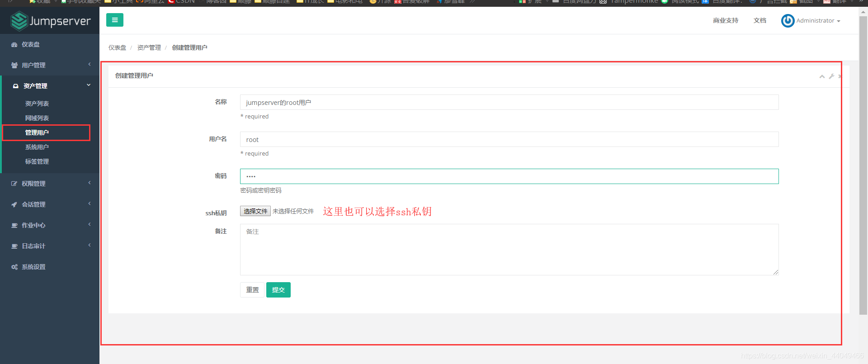Expand 日志审计 menu arrow
The width and height of the screenshot is (868, 364).
(90, 246)
